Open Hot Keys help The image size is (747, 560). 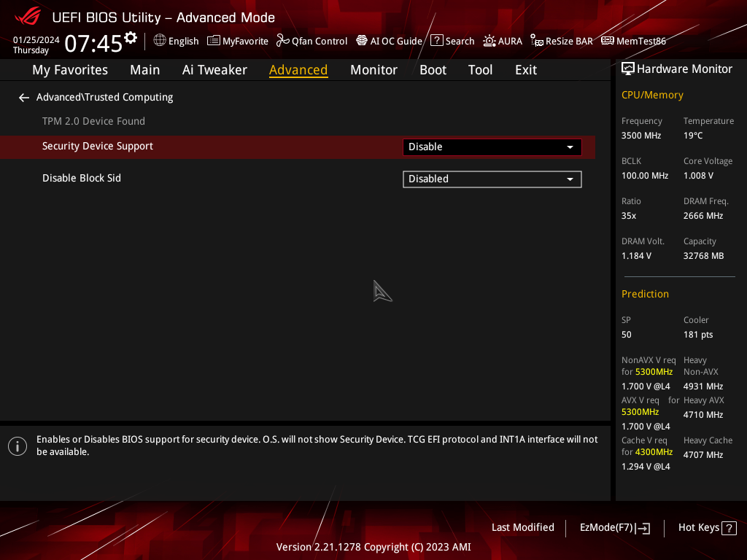click(707, 528)
